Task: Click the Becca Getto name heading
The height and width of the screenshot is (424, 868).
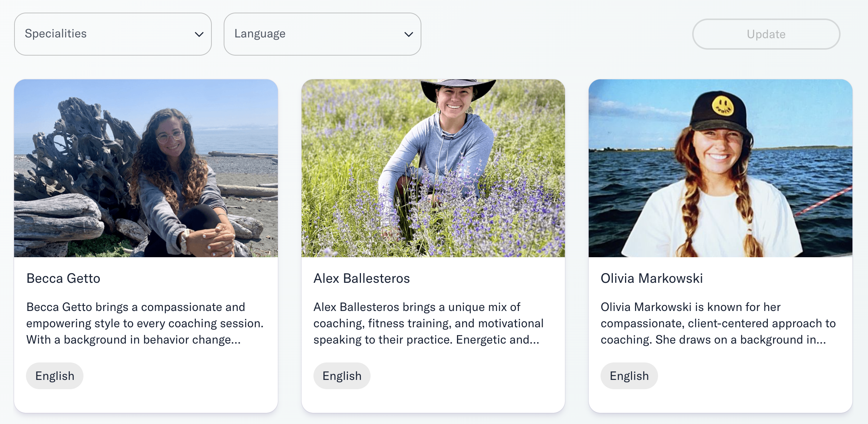Action: point(63,278)
